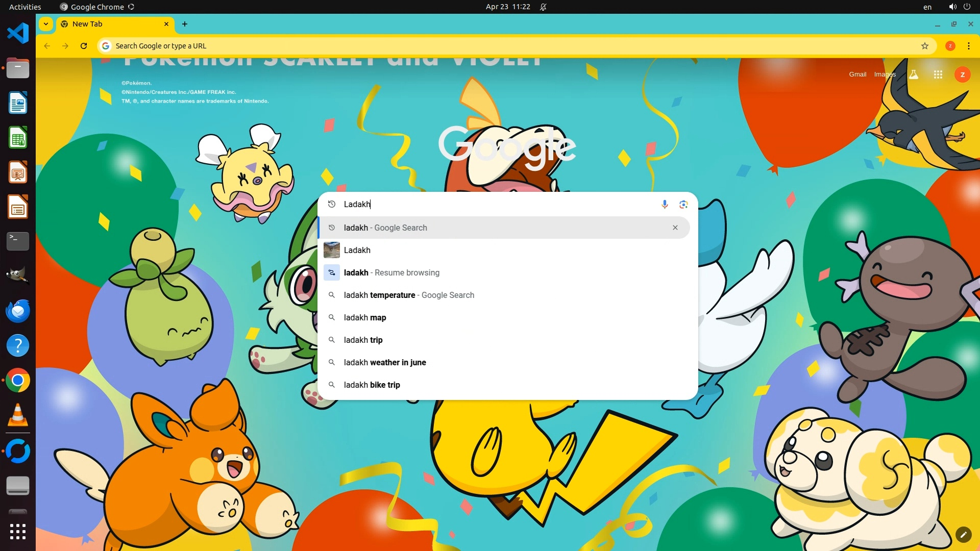Open the Gmail link
Image resolution: width=980 pixels, height=551 pixels.
click(x=857, y=74)
